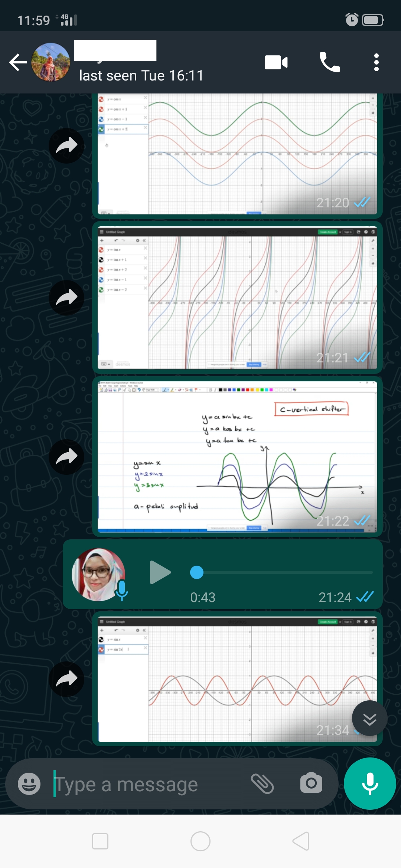Open the camera from message bar
Viewport: 401px width, 868px height.
311,783
